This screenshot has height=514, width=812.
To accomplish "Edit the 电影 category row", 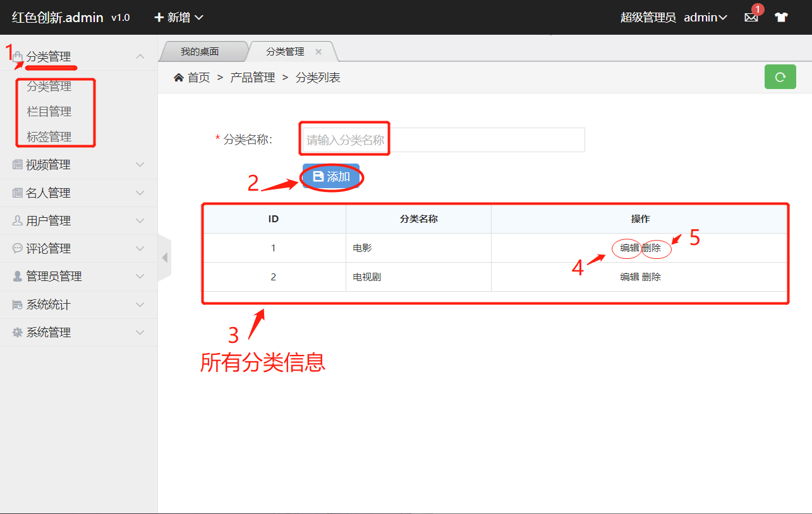I will click(x=630, y=248).
